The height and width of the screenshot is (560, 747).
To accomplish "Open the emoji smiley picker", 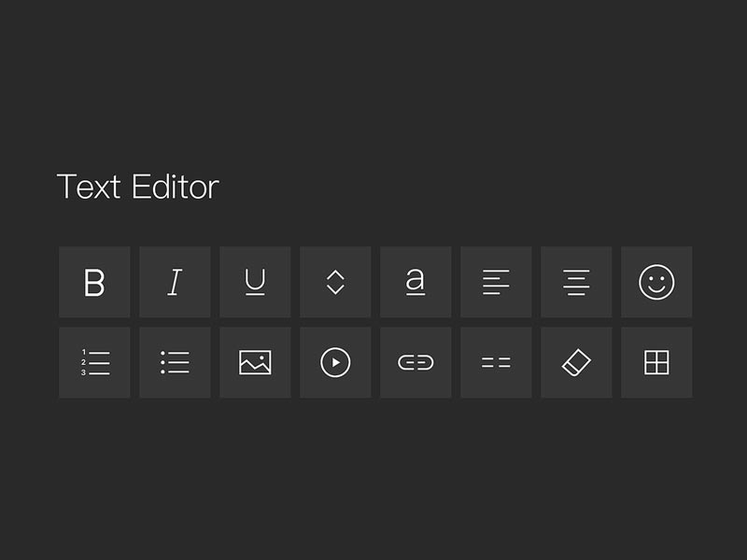I will pos(656,282).
